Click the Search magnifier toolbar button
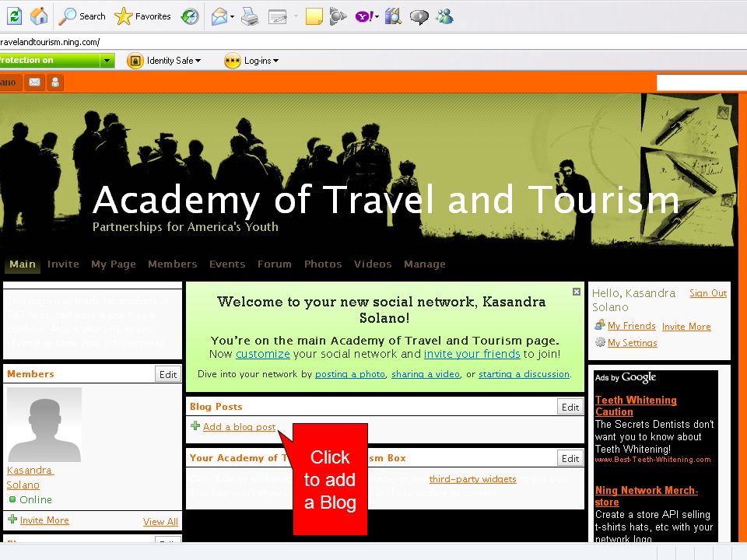 82,16
